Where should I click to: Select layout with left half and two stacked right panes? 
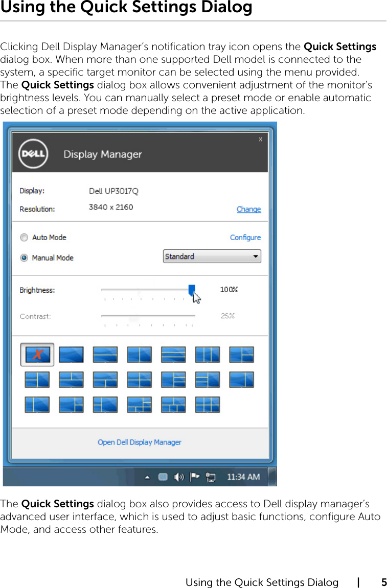point(242,355)
